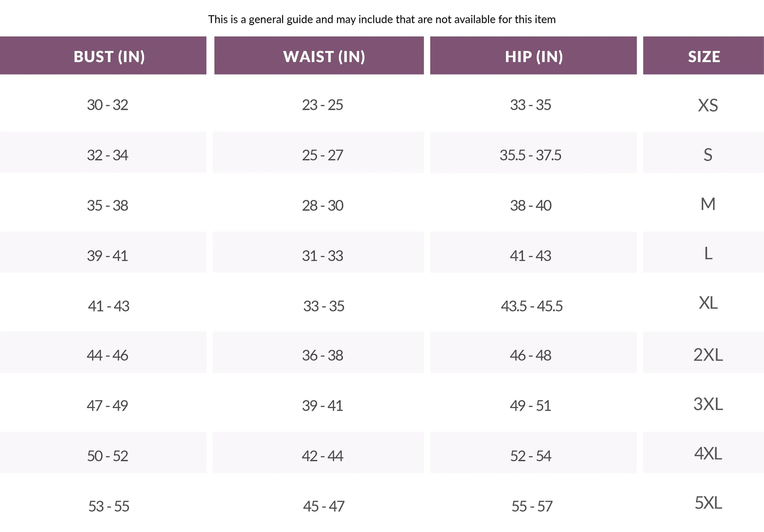The width and height of the screenshot is (764, 532).
Task: Click the 30 - 32 bust measurement
Action: pyautogui.click(x=107, y=105)
